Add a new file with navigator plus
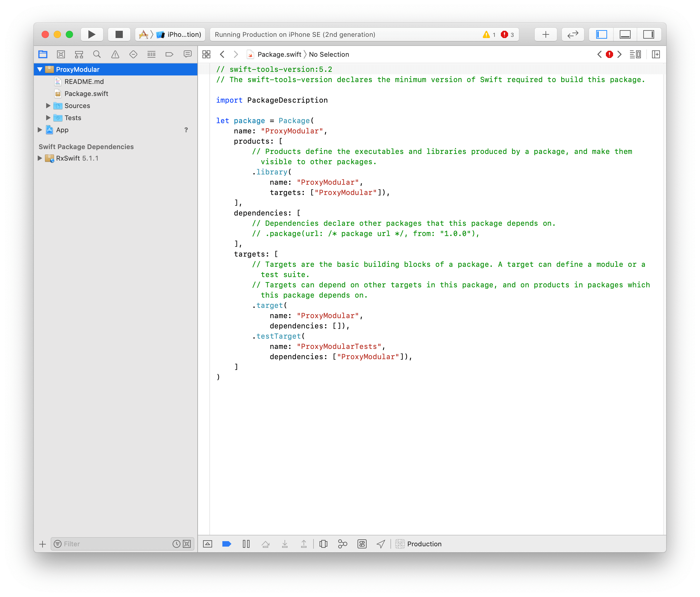The height and width of the screenshot is (597, 700). [43, 544]
